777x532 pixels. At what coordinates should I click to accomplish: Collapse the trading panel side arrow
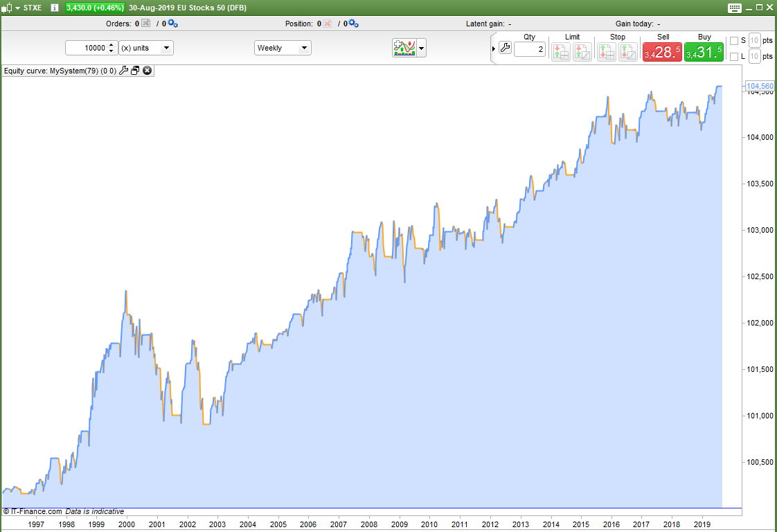pos(494,48)
